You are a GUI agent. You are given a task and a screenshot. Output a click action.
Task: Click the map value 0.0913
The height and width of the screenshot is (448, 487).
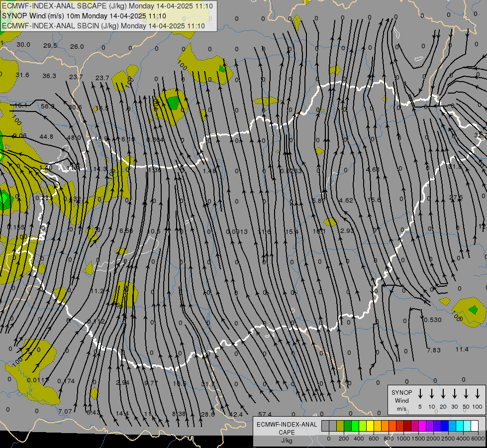click(237, 231)
